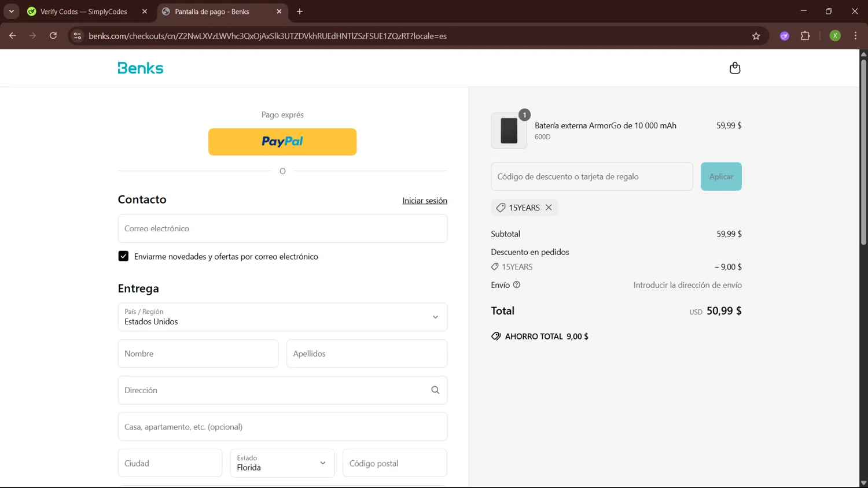Image resolution: width=868 pixels, height=488 pixels.
Task: Click the Introducir la dirección de envío text
Action: (x=687, y=285)
